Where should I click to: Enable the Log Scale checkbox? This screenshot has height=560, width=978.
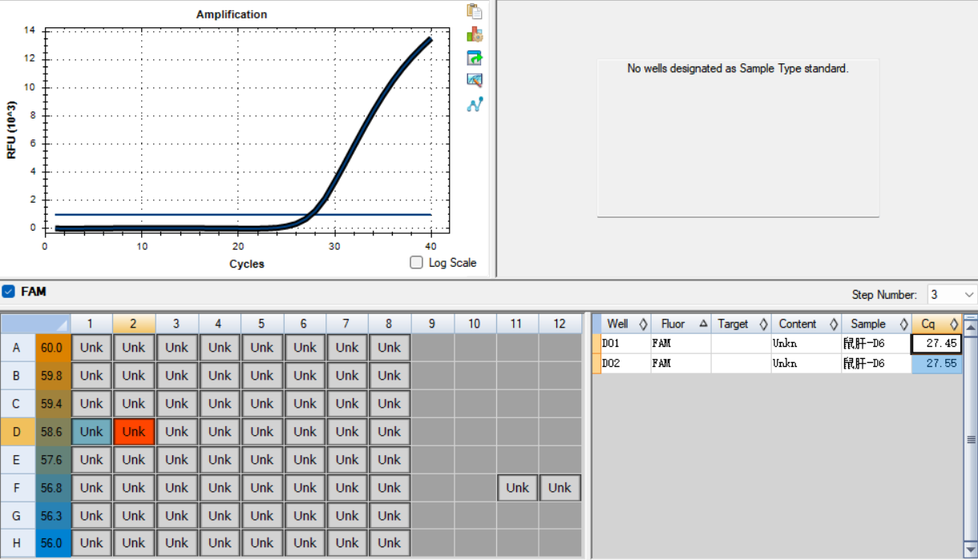[416, 262]
